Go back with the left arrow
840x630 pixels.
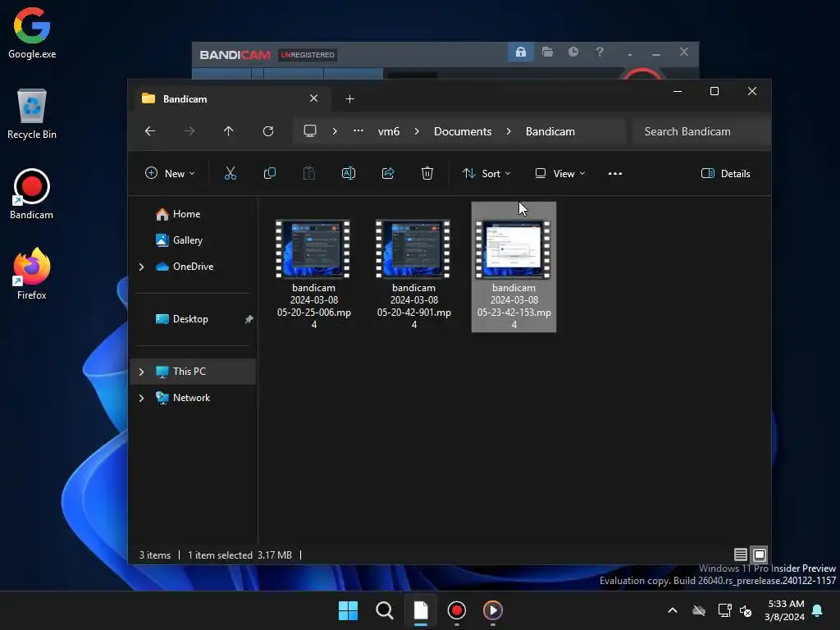(x=150, y=131)
